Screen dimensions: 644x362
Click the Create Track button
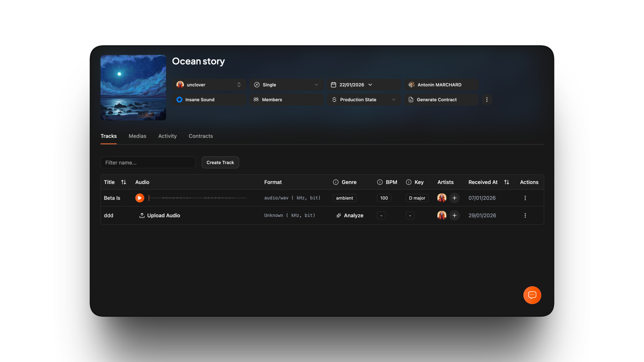220,163
